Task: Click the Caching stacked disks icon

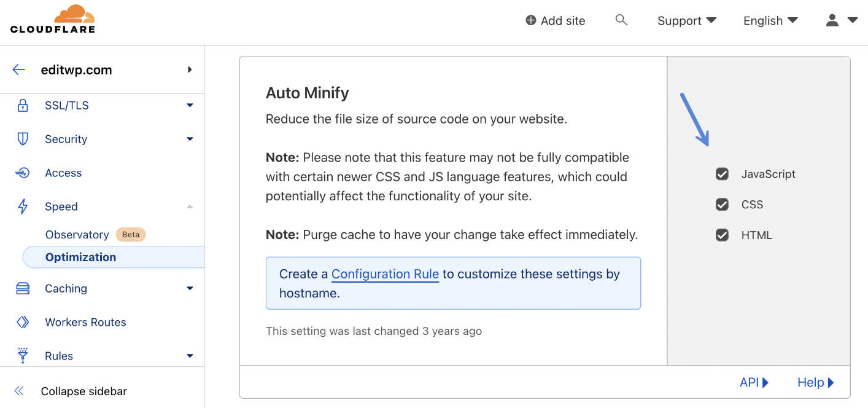Action: coord(23,288)
